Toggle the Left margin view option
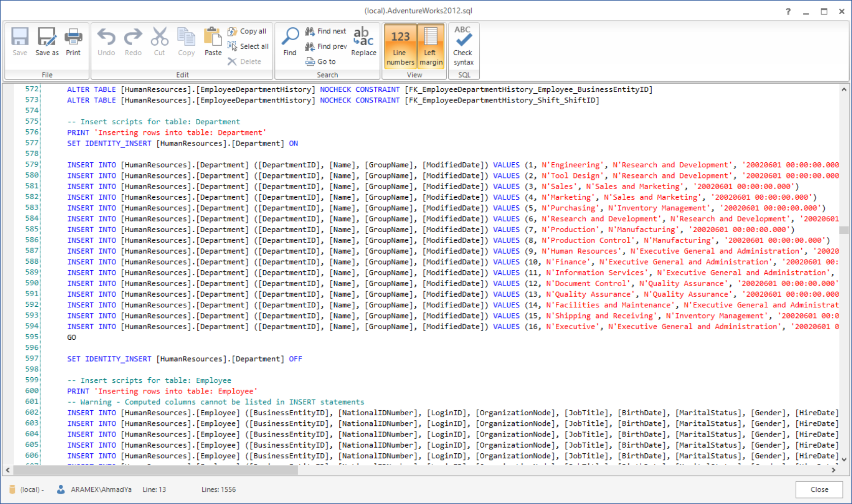Image resolution: width=852 pixels, height=504 pixels. pos(431,46)
